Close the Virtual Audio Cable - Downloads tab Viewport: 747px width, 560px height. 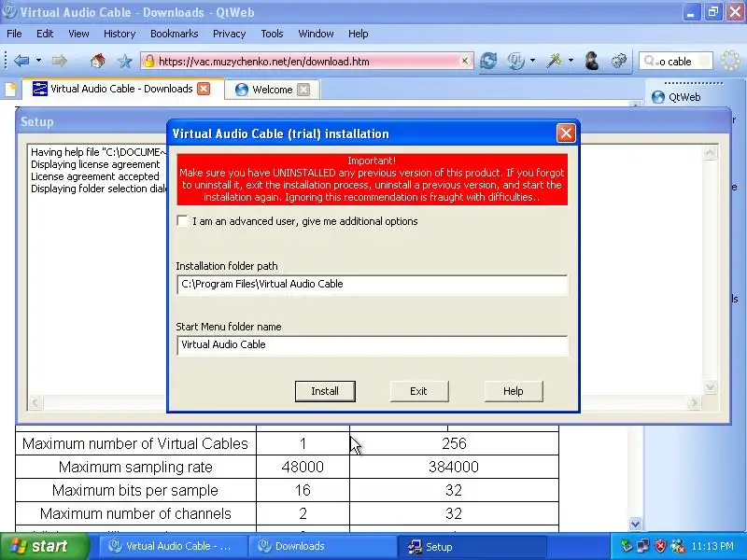pyautogui.click(x=204, y=89)
